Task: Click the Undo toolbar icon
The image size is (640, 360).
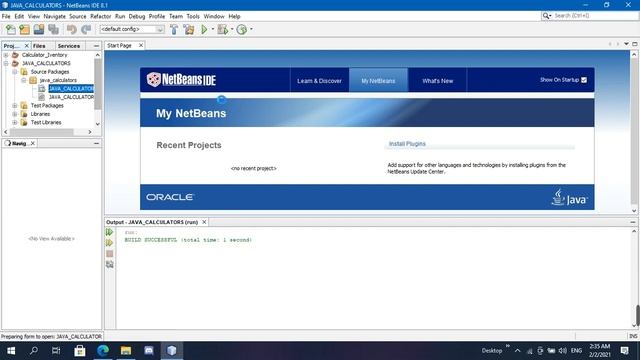Action: coord(72,29)
